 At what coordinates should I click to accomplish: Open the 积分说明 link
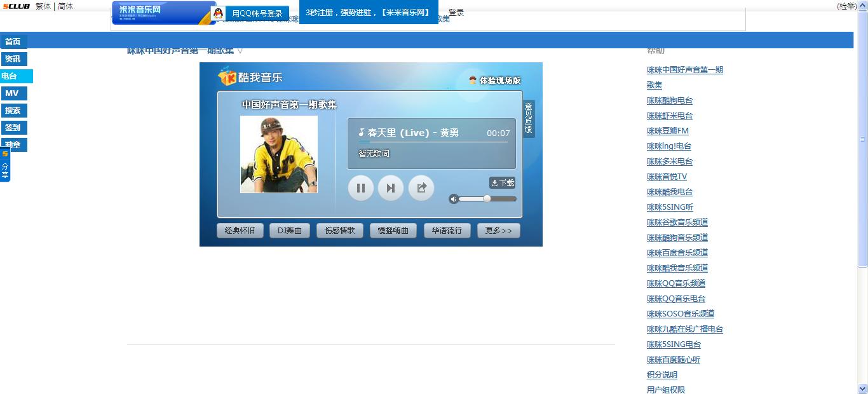click(x=662, y=375)
